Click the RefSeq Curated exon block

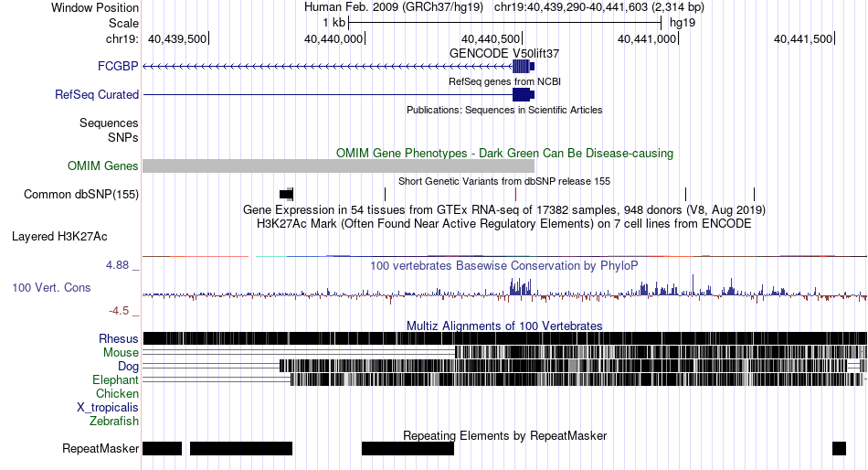pos(522,95)
